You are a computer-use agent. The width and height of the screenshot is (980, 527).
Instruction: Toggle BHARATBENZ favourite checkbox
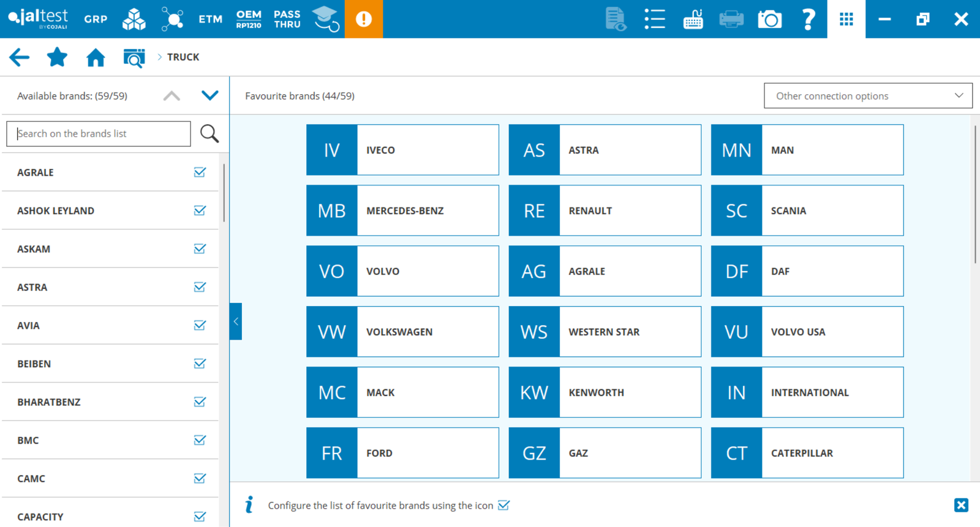tap(200, 402)
